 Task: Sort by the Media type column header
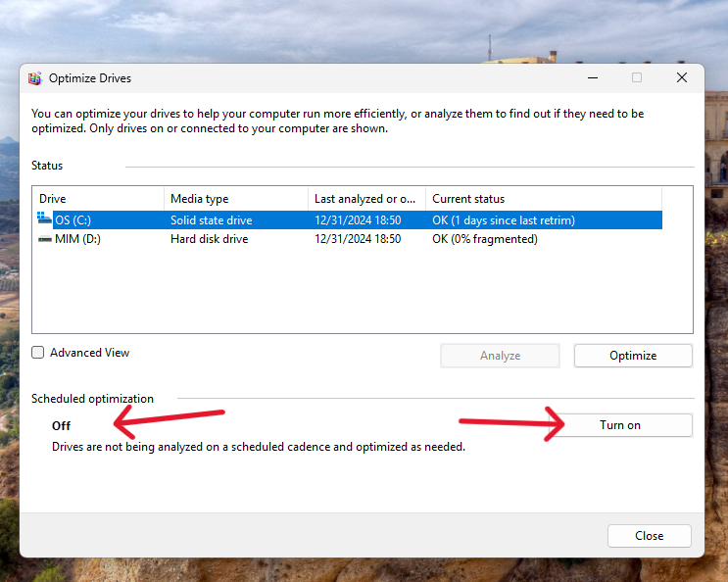pos(235,199)
